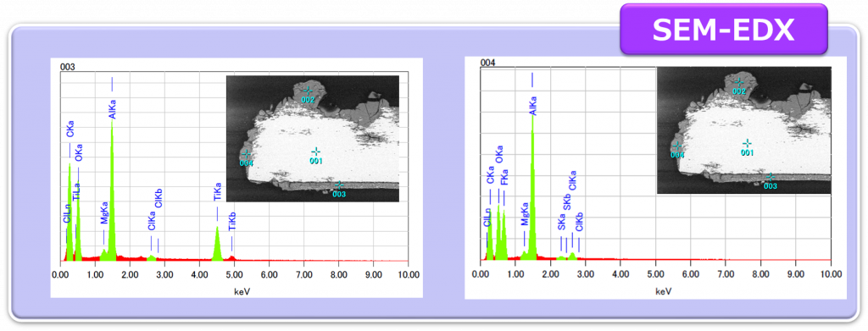Click the MgKa label in spectrum 004
This screenshot has height=331, width=868.
coord(525,216)
